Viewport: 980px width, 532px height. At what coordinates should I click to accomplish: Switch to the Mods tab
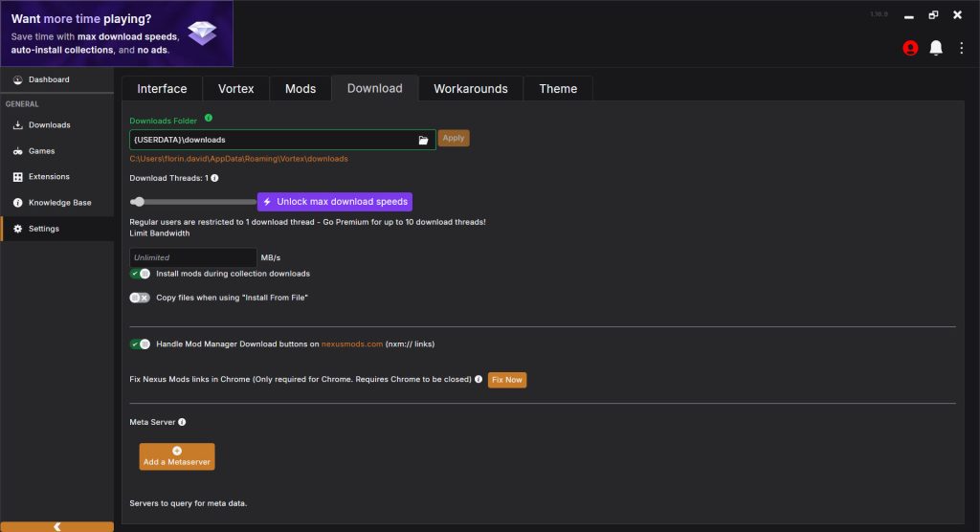(x=301, y=89)
